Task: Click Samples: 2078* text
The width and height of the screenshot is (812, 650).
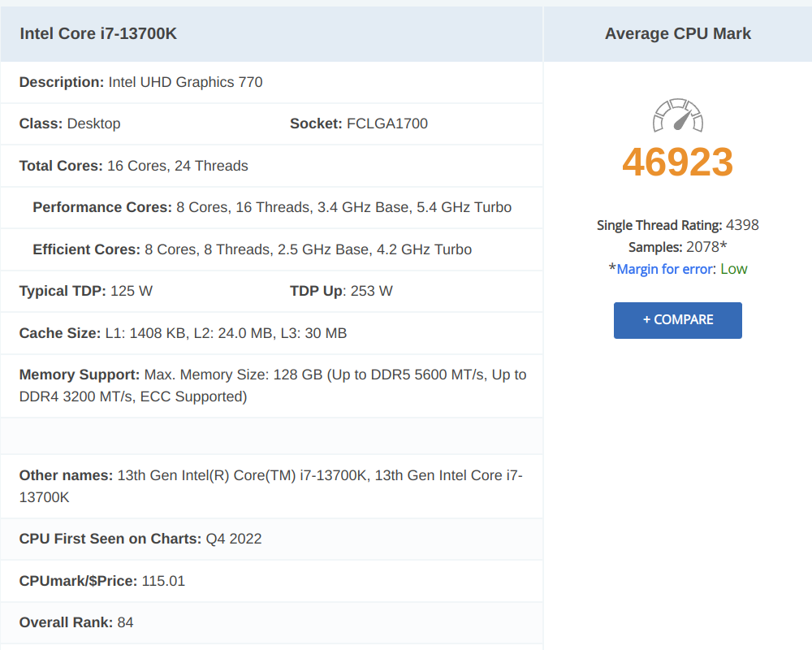Action: pos(677,247)
